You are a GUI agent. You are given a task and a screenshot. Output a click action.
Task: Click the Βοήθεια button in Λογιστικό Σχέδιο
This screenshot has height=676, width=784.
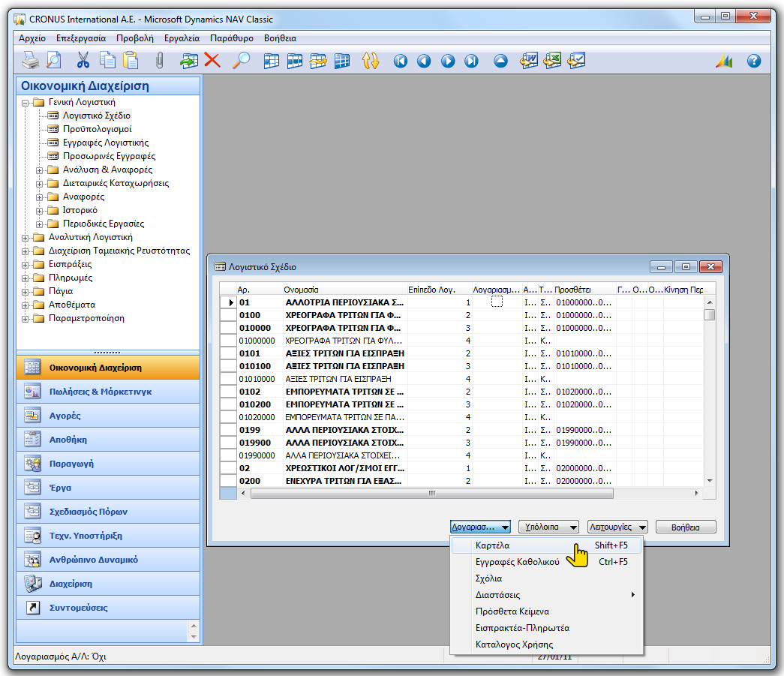coord(686,527)
